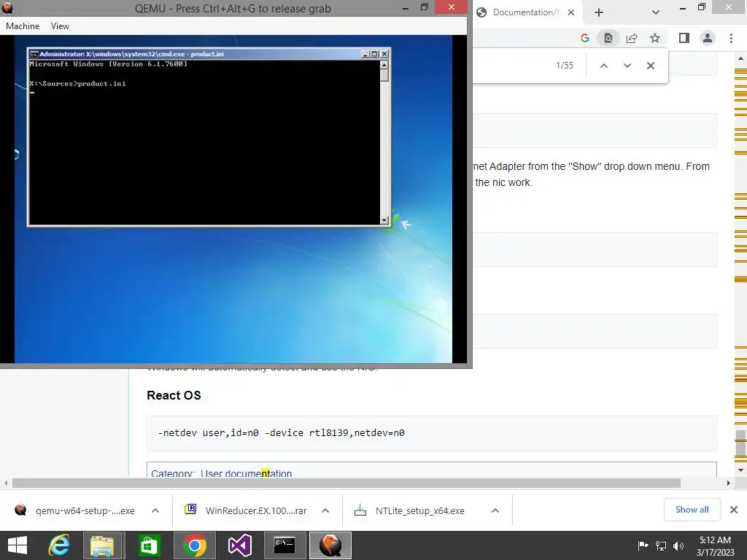The image size is (747, 560).
Task: Click the find-in-page magnifier icon
Action: tap(608, 38)
